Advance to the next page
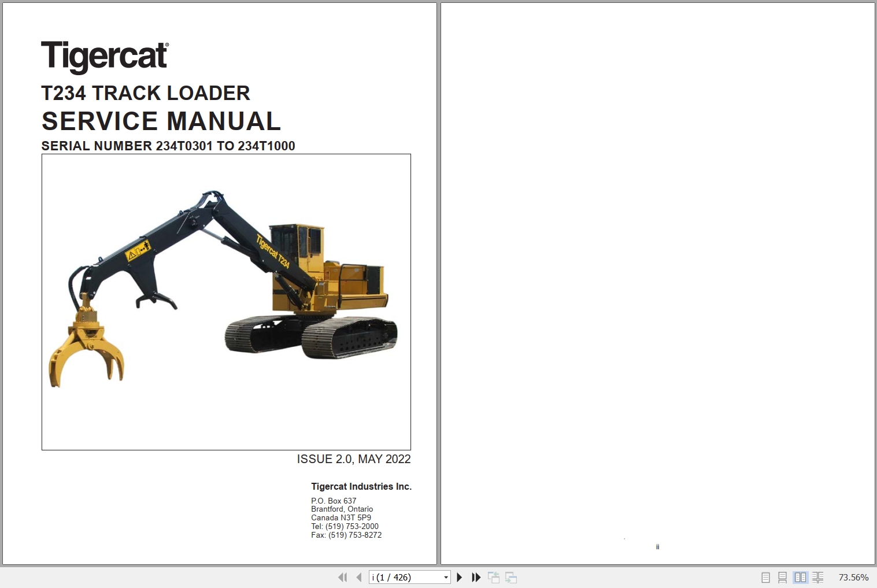This screenshot has height=588, width=877. [x=459, y=577]
